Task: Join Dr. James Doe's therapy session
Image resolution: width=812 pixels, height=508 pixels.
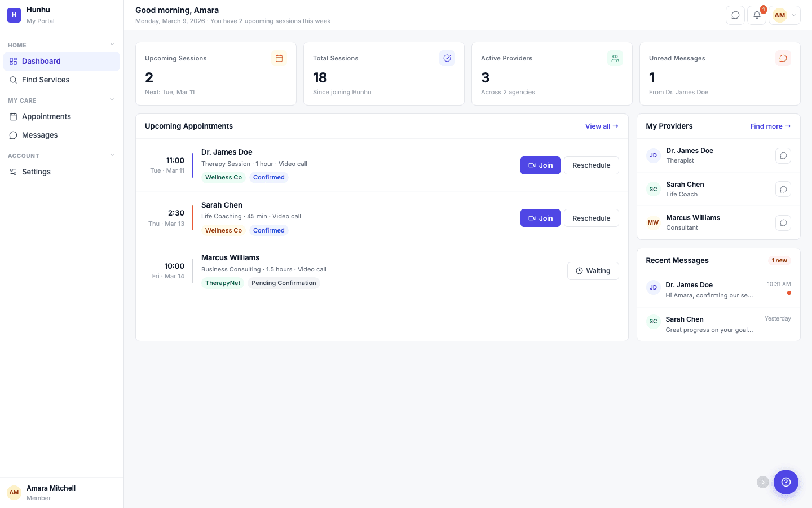Action: pyautogui.click(x=540, y=165)
